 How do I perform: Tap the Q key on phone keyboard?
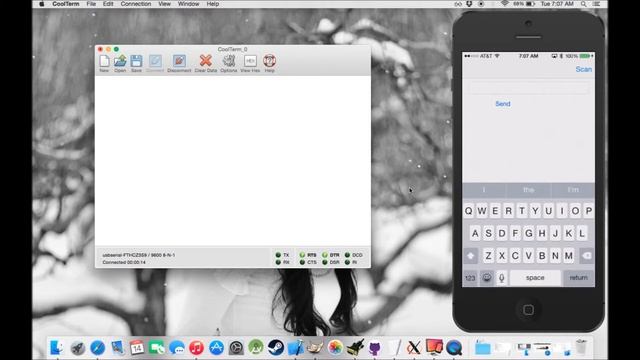(469, 211)
